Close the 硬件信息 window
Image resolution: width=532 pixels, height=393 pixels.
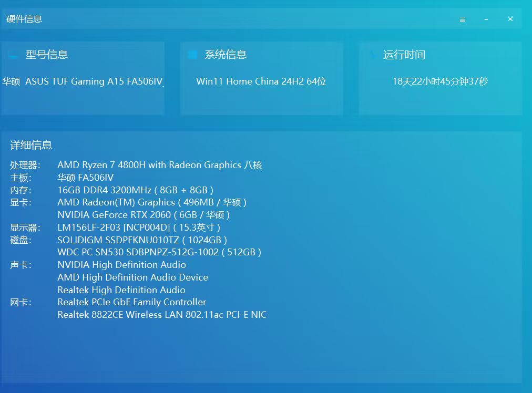point(510,19)
